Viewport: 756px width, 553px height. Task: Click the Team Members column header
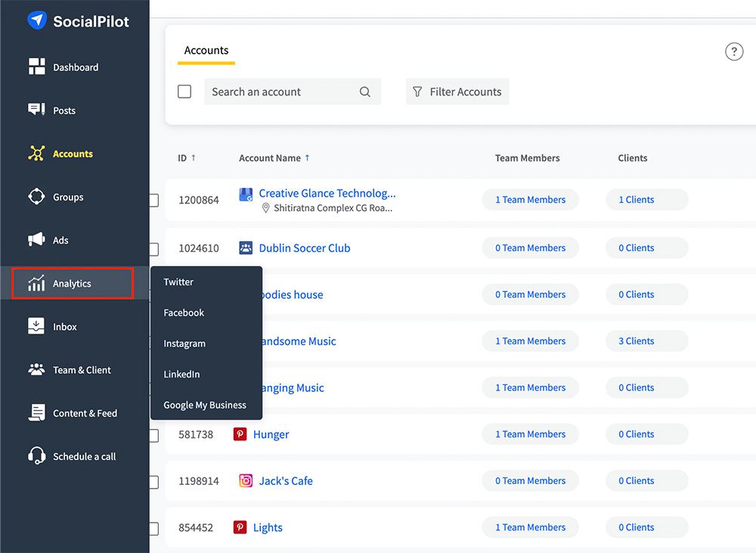(x=527, y=158)
